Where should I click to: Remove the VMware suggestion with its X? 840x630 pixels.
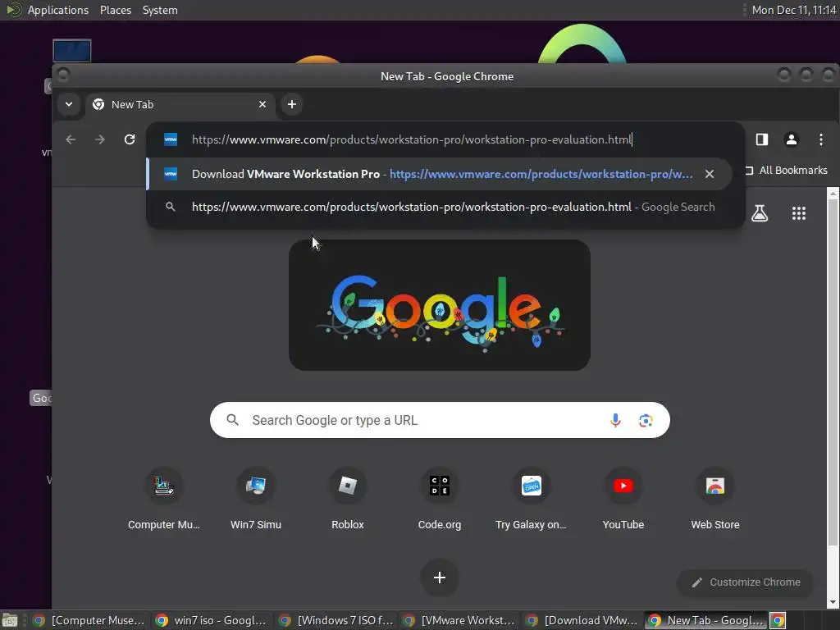pos(710,174)
